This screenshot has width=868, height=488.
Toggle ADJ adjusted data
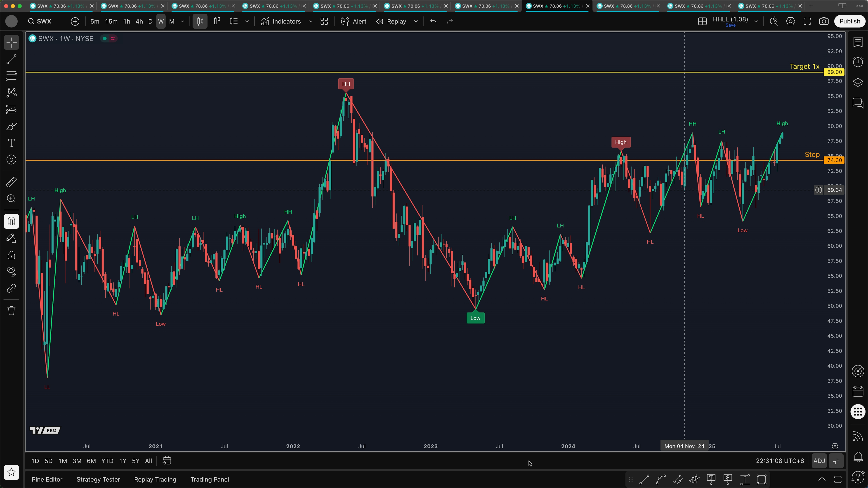click(819, 461)
